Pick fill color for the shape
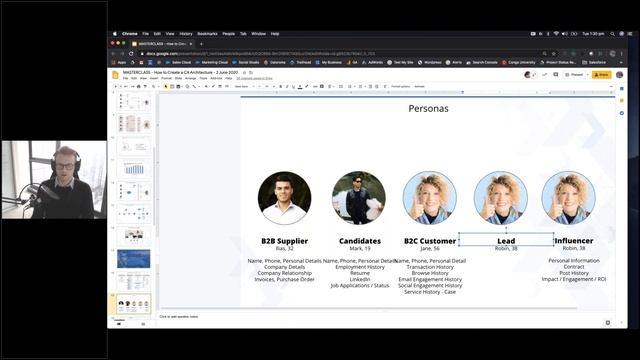This screenshot has width=640, height=360. pyautogui.click(x=206, y=87)
